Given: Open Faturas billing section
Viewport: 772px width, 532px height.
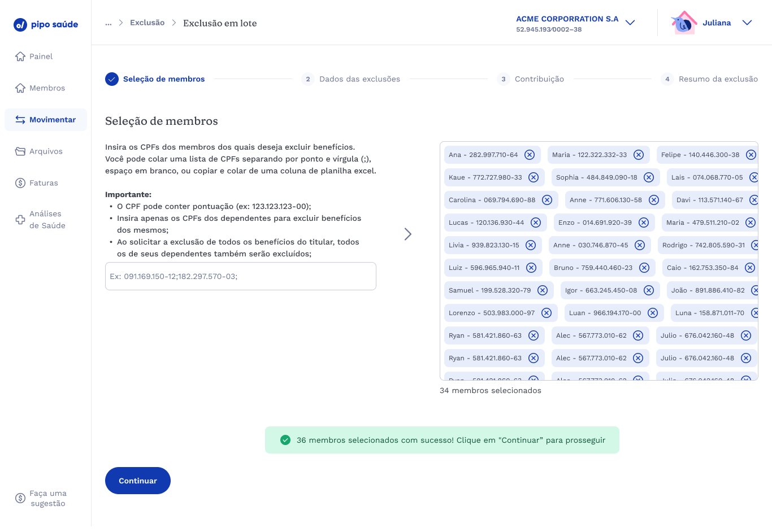Looking at the screenshot, I should (44, 183).
